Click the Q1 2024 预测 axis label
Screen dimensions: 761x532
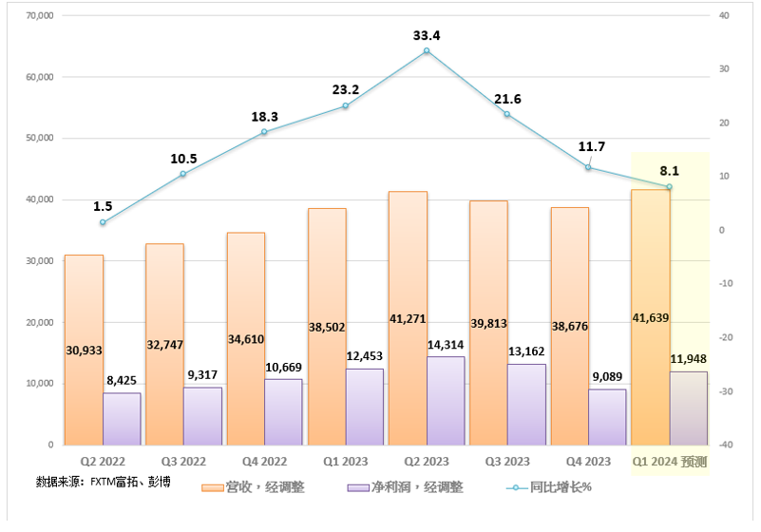coord(670,463)
